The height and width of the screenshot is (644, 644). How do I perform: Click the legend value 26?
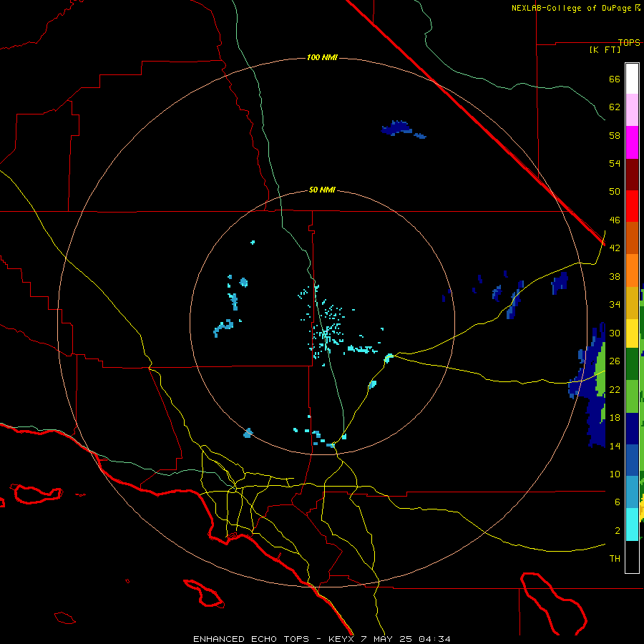click(x=615, y=361)
